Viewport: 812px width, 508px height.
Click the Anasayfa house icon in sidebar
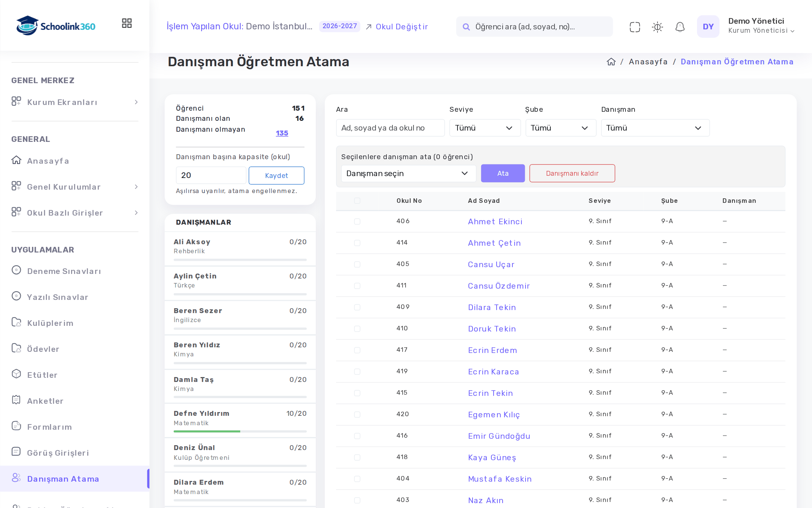(x=16, y=160)
